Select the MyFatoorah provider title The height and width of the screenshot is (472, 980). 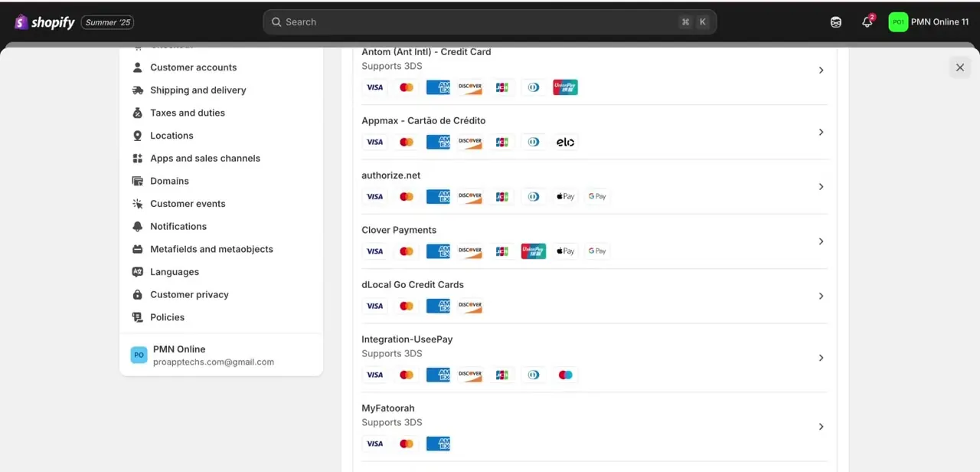point(388,408)
